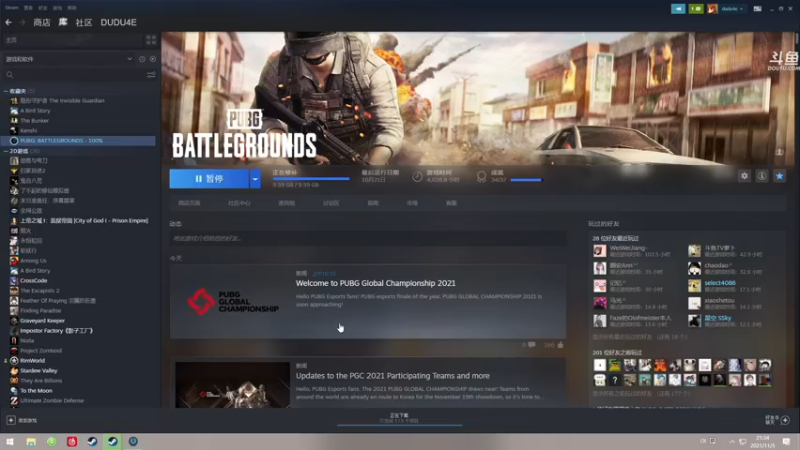Open the Steam menu
Screen dimensions: 800x450
(11, 8)
